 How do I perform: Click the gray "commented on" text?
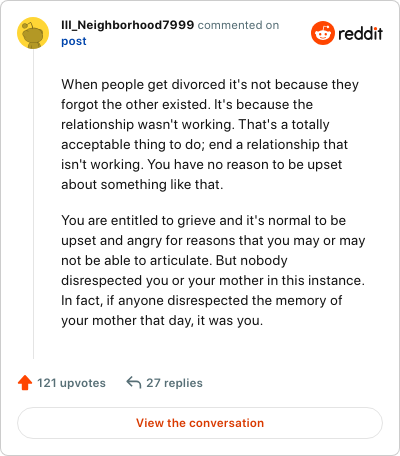click(x=238, y=25)
